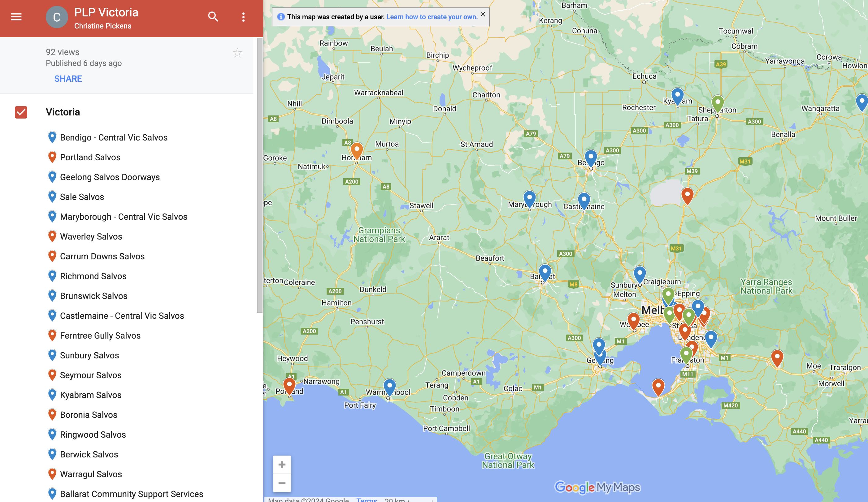868x502 pixels.
Task: Click the Christine Pickens avatar circle
Action: point(56,17)
